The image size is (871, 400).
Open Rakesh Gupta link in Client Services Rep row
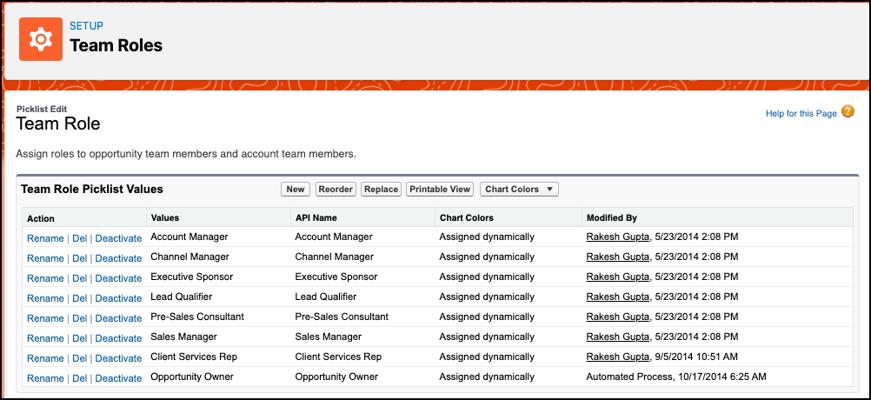(617, 357)
